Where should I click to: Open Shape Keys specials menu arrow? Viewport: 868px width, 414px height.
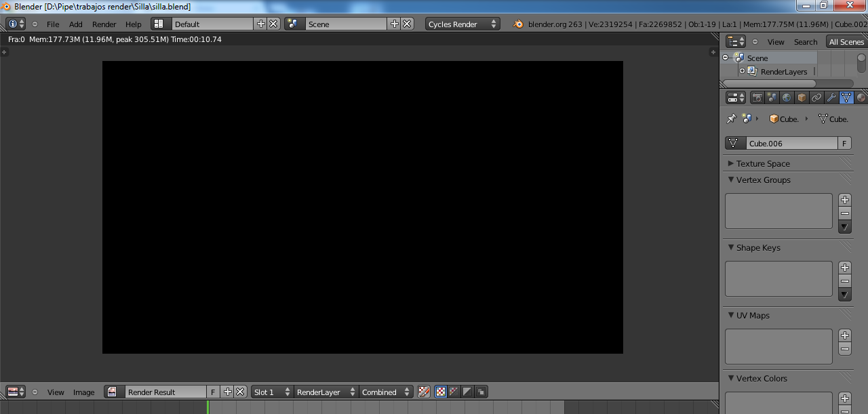point(845,295)
